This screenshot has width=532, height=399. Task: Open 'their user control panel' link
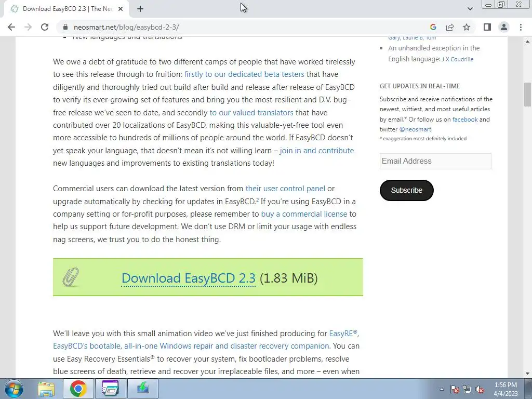click(x=285, y=188)
